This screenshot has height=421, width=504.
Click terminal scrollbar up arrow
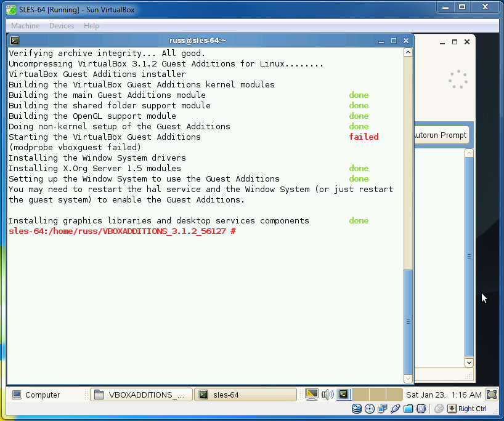(408, 52)
